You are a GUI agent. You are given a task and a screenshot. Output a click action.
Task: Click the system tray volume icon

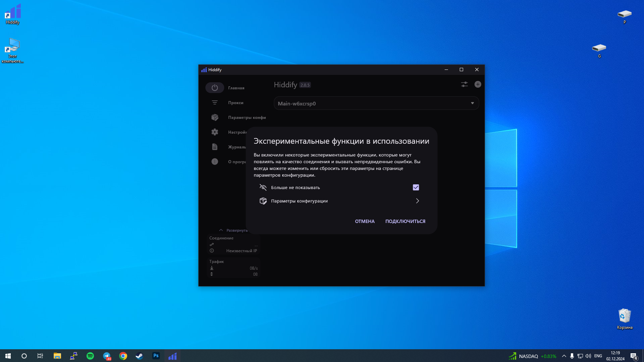tap(588, 356)
